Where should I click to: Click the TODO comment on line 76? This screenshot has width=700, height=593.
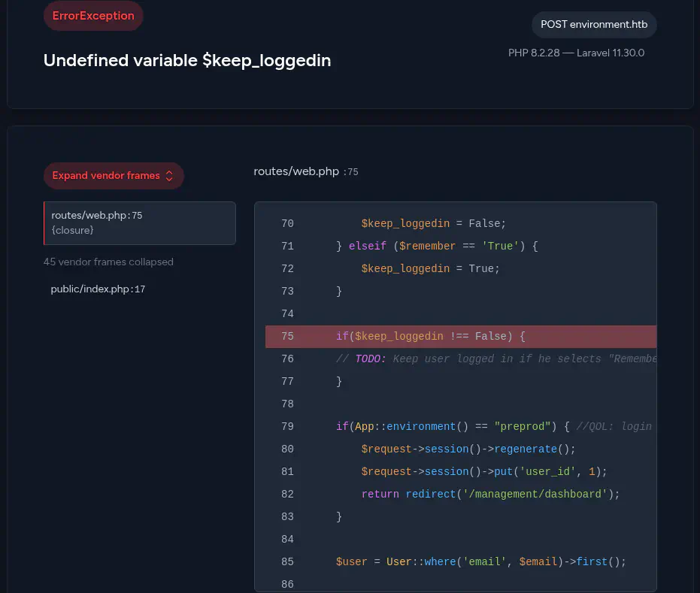click(496, 359)
